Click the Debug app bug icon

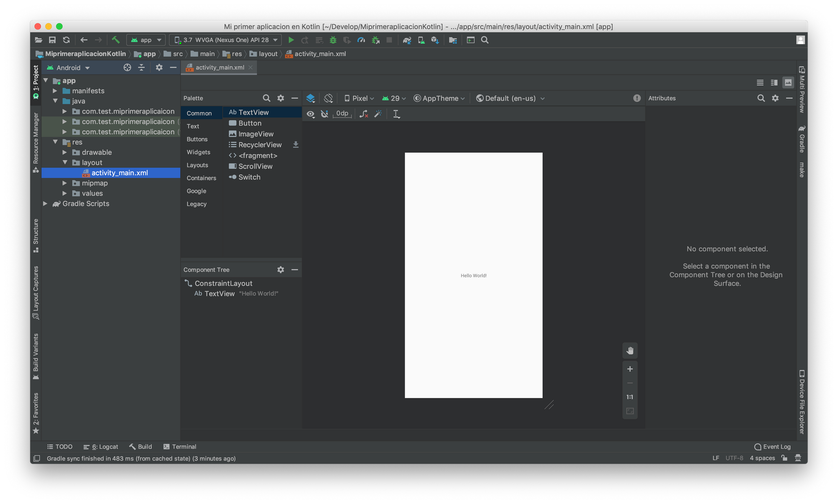(x=333, y=40)
